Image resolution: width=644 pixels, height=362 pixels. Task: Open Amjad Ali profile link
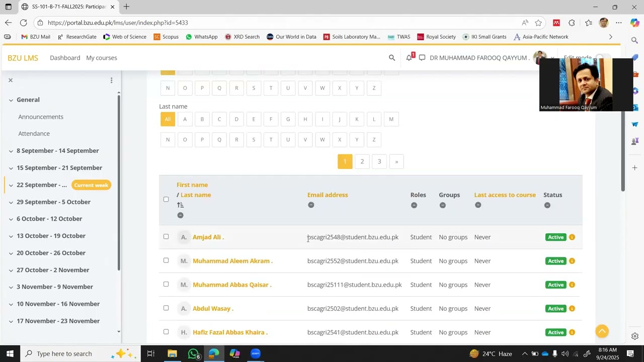[x=208, y=237]
